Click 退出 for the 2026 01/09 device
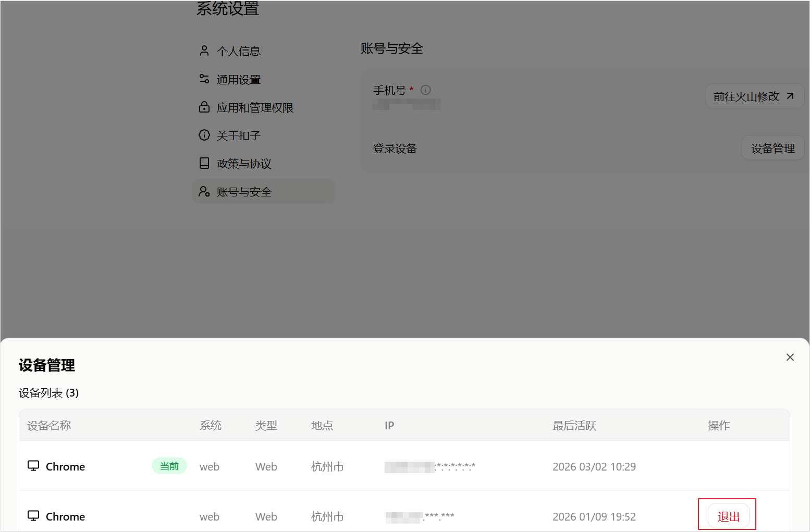 [728, 516]
